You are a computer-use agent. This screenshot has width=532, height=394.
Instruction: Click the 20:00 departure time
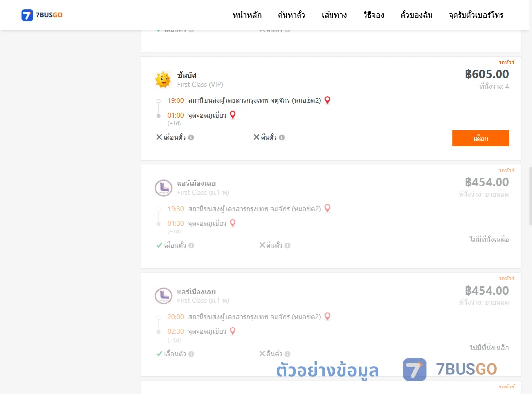tap(175, 317)
